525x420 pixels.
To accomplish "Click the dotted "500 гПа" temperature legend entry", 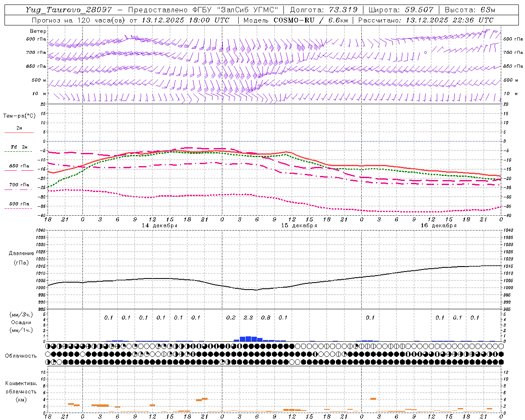I will pos(19,204).
